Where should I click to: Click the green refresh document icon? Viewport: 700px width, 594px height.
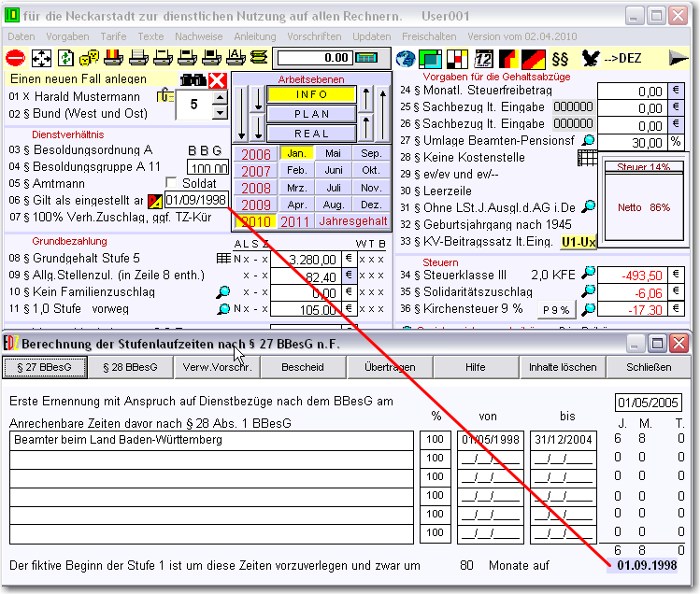pos(65,58)
